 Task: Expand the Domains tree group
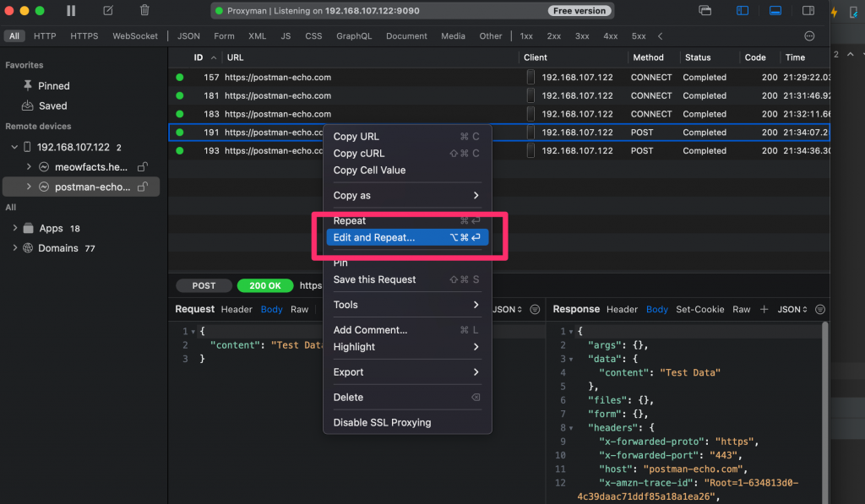tap(15, 248)
